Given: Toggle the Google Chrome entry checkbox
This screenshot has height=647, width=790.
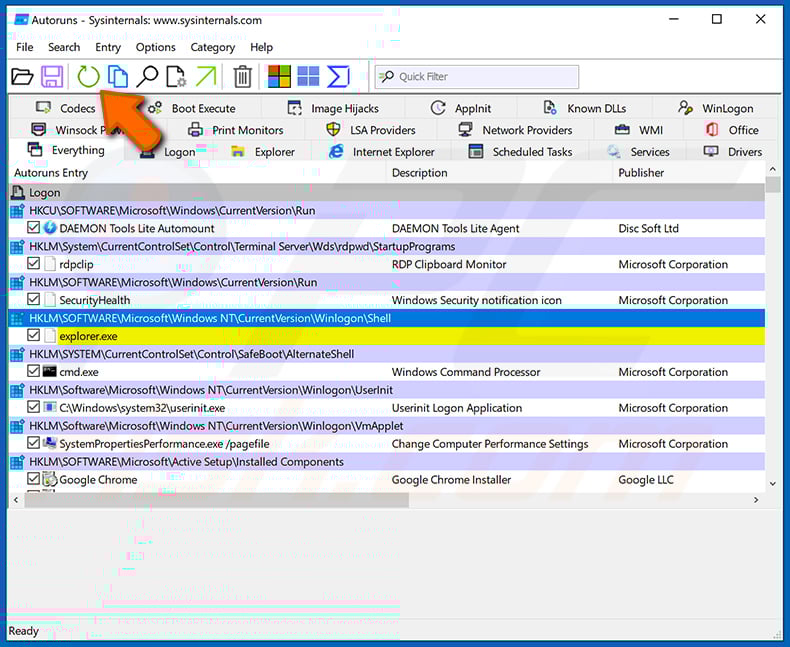Looking at the screenshot, I should pyautogui.click(x=33, y=479).
